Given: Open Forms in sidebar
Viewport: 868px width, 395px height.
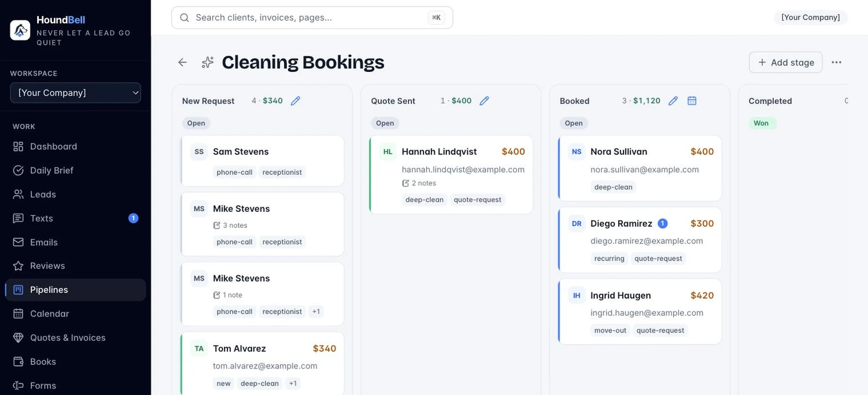Looking at the screenshot, I should 75,386.
